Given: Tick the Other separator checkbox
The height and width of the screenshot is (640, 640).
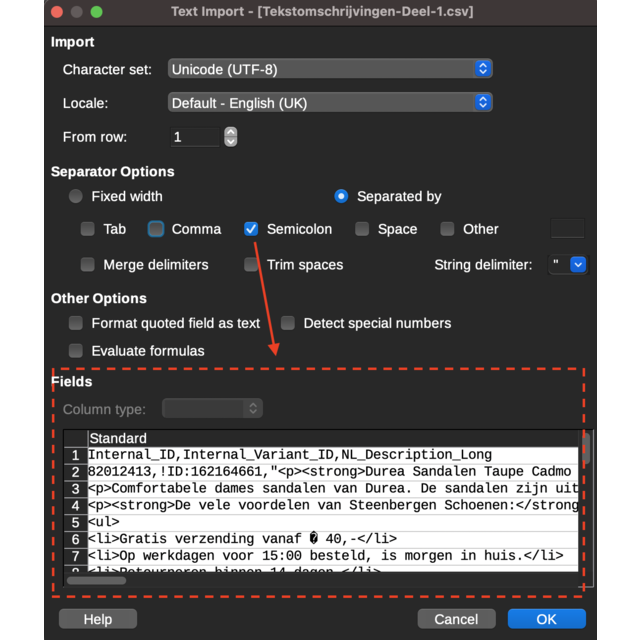Looking at the screenshot, I should point(447,229).
